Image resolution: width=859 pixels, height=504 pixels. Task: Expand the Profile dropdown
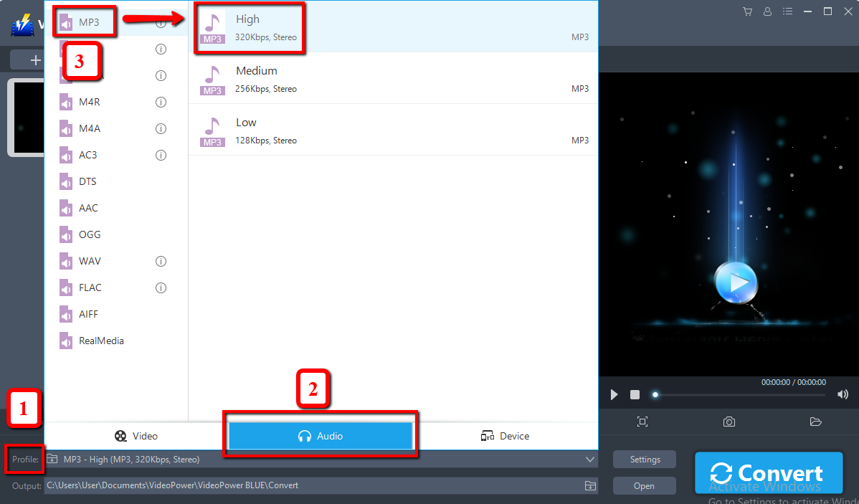tap(589, 459)
